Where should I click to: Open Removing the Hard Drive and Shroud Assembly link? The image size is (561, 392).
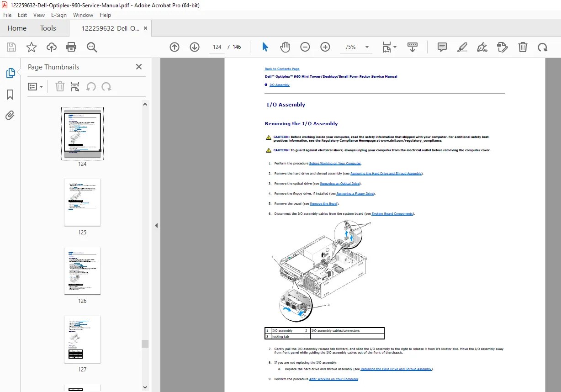tap(386, 174)
